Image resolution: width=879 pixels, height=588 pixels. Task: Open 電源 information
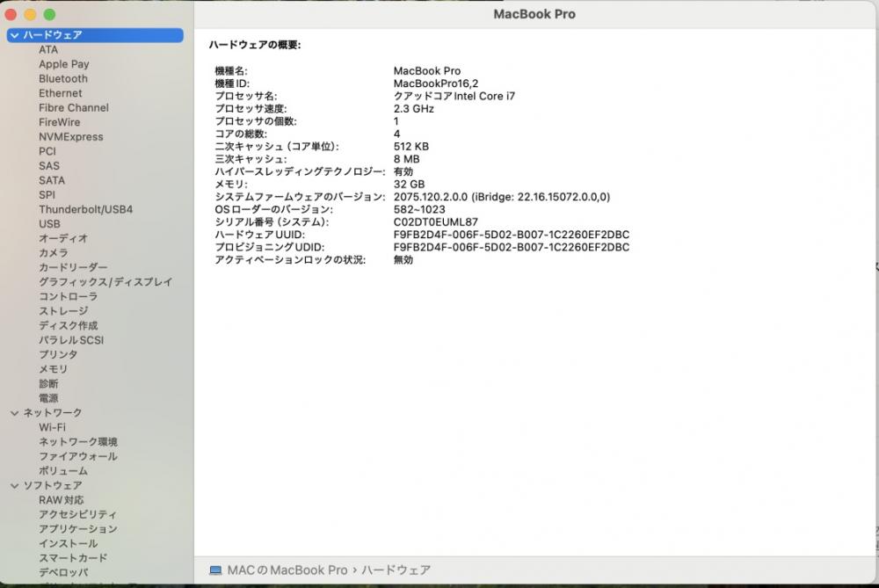click(x=48, y=399)
